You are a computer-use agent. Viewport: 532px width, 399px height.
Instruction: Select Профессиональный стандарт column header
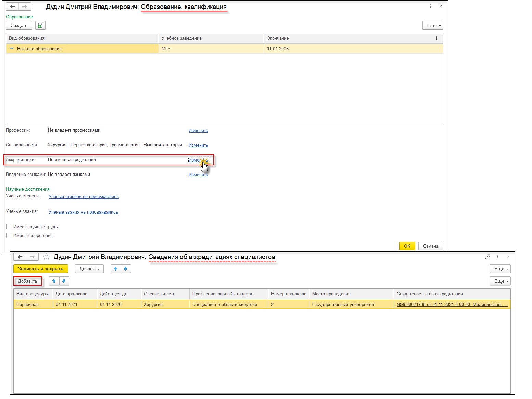(x=229, y=294)
